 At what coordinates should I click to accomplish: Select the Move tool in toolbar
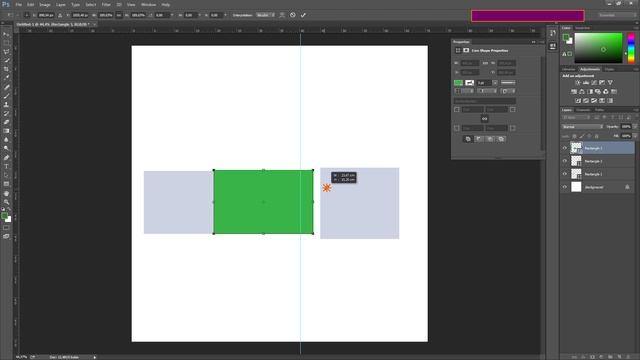pyautogui.click(x=6, y=34)
